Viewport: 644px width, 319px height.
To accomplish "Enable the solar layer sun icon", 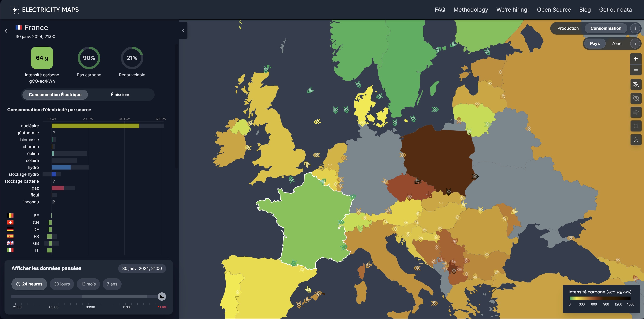I will (636, 126).
